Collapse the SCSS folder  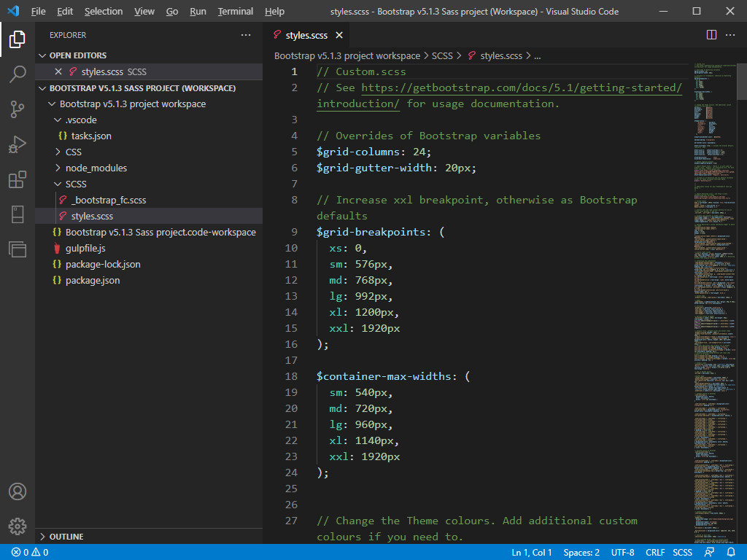(150, 184)
